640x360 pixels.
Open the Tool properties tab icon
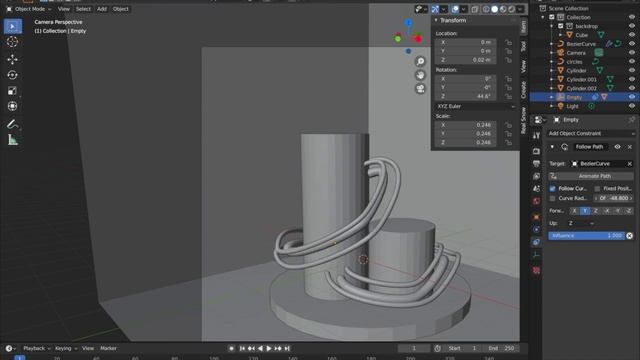(x=536, y=136)
